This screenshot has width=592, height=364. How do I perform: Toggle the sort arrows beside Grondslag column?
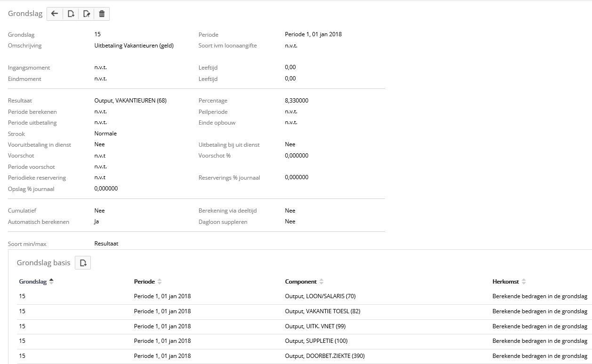(51, 282)
